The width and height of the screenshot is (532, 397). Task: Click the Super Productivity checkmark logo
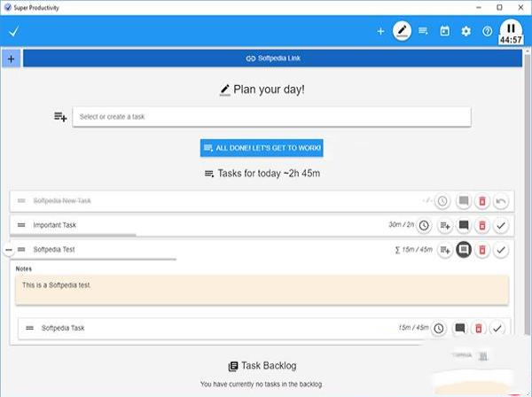[x=14, y=32]
